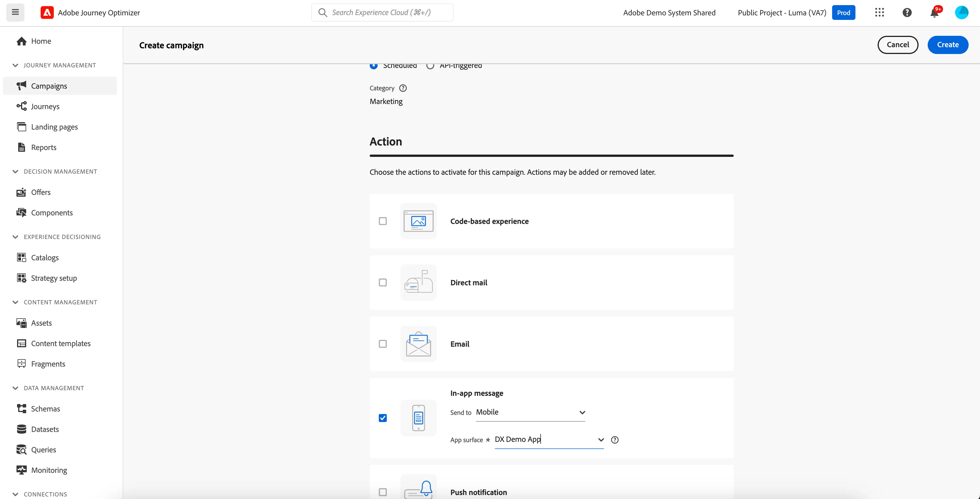Click the Create button
980x499 pixels.
click(x=948, y=45)
